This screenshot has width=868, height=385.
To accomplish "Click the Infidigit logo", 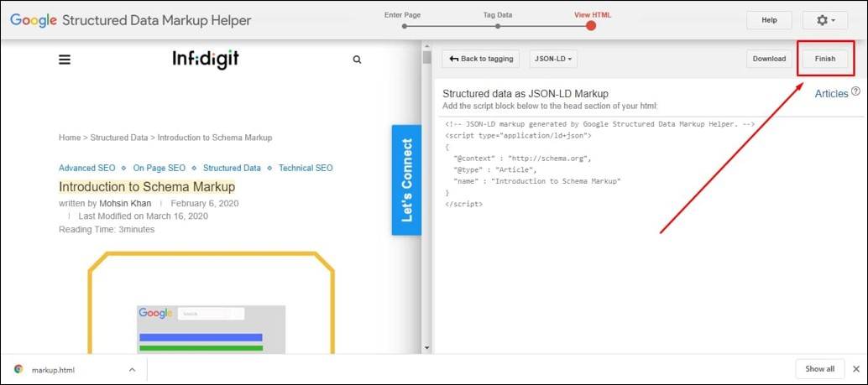I will click(206, 60).
